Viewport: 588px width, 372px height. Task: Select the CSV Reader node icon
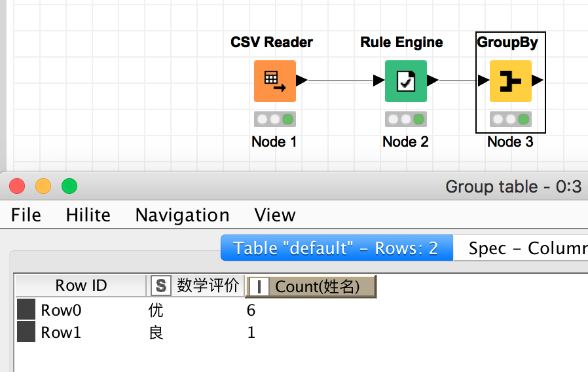pos(275,81)
